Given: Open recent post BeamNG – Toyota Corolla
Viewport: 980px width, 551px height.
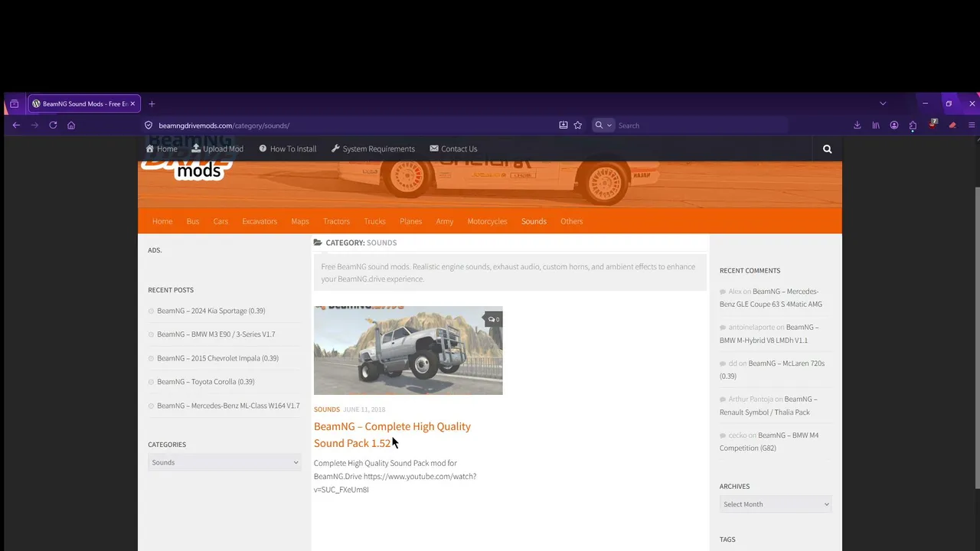Looking at the screenshot, I should click(x=206, y=382).
